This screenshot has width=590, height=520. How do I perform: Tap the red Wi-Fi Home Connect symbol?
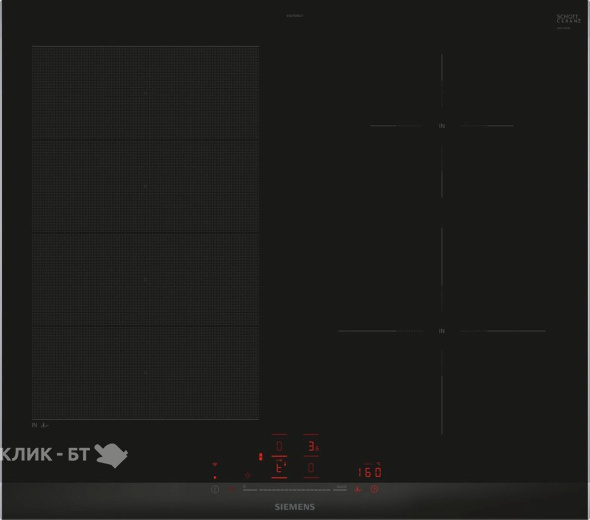click(215, 465)
